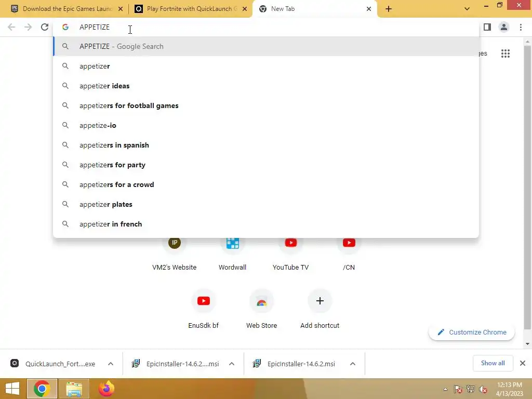Select appetizers in spanish suggestion

(267, 145)
